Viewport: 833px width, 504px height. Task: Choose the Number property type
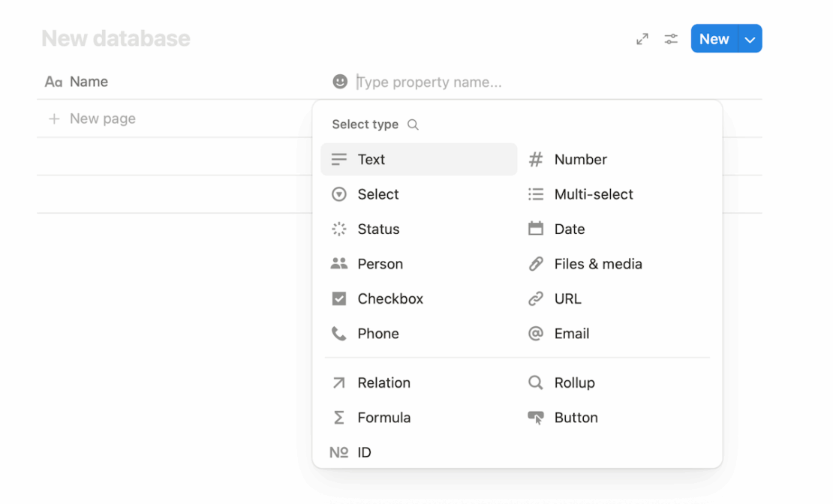pos(582,159)
